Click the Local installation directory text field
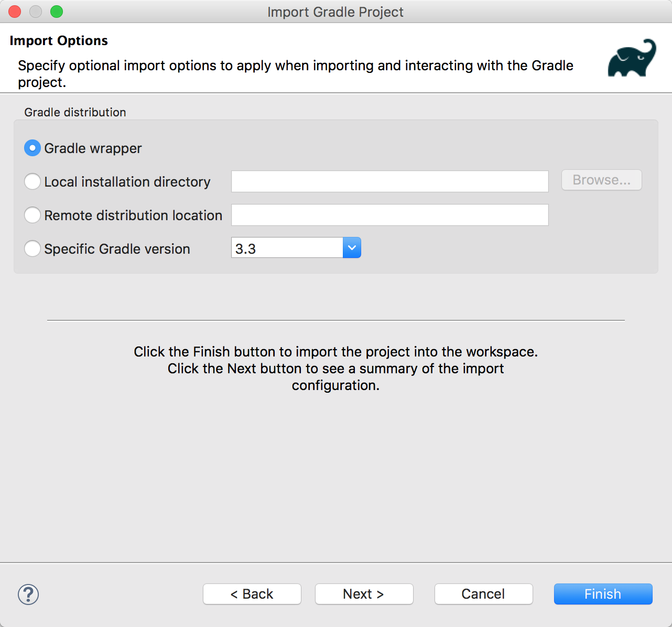 (390, 181)
